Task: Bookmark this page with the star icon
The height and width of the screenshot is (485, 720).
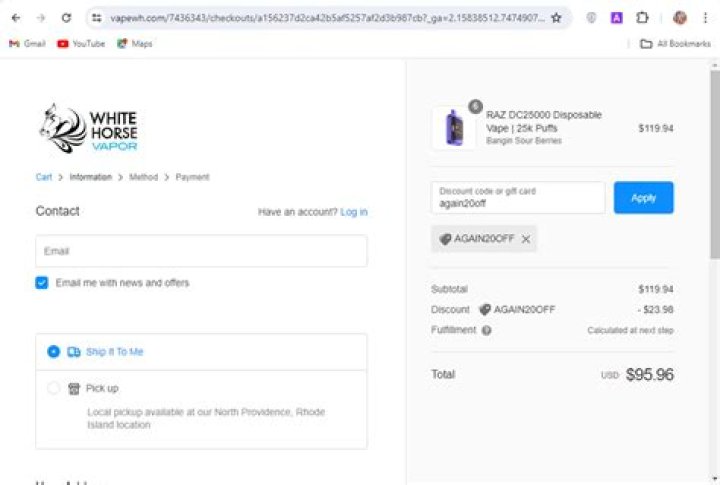Action: (556, 18)
